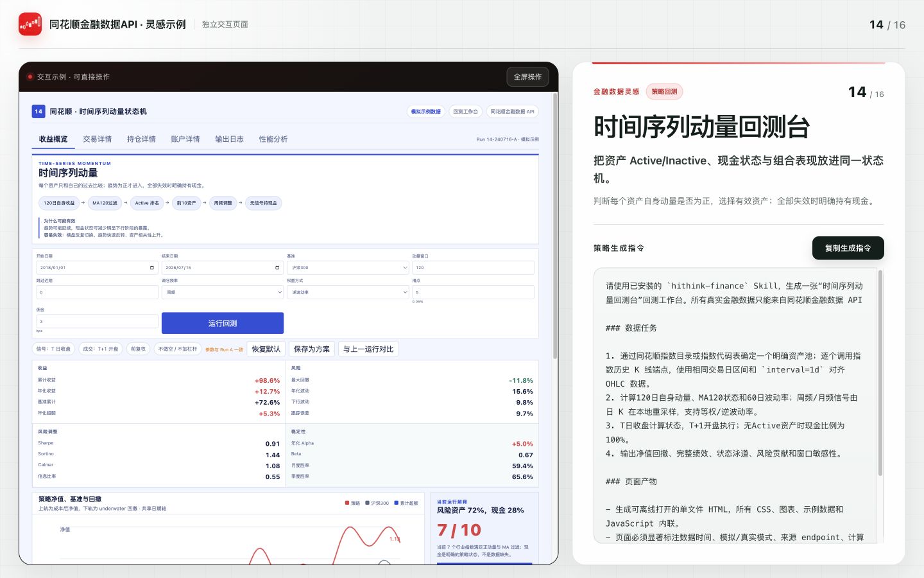Click the 信号: T 日收盘 chip
Image resolution: width=924 pixels, height=578 pixels.
tap(53, 349)
